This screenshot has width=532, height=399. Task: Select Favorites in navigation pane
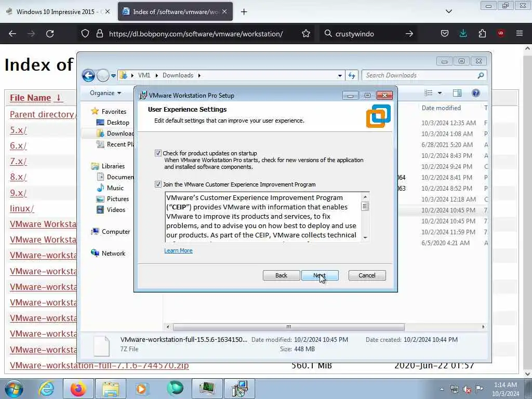pyautogui.click(x=114, y=111)
